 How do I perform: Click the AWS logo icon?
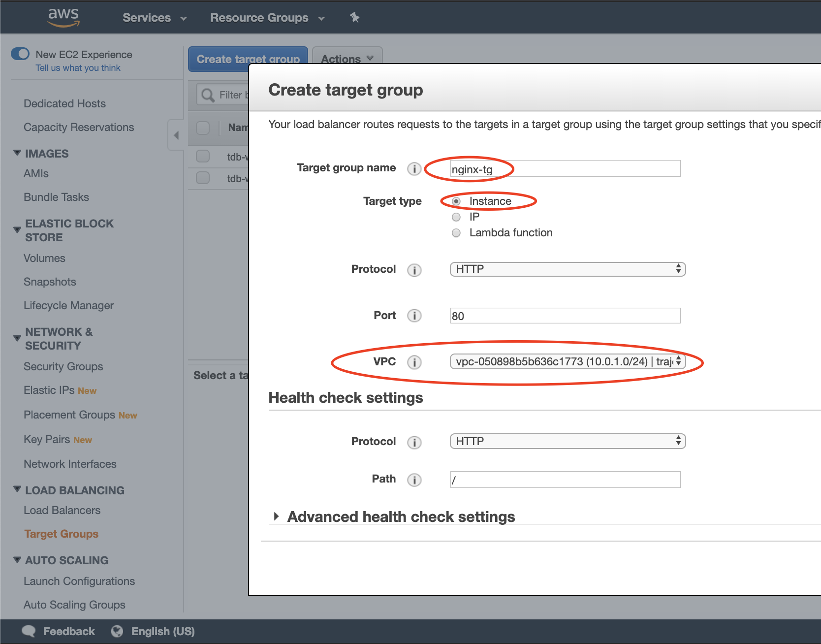click(63, 17)
